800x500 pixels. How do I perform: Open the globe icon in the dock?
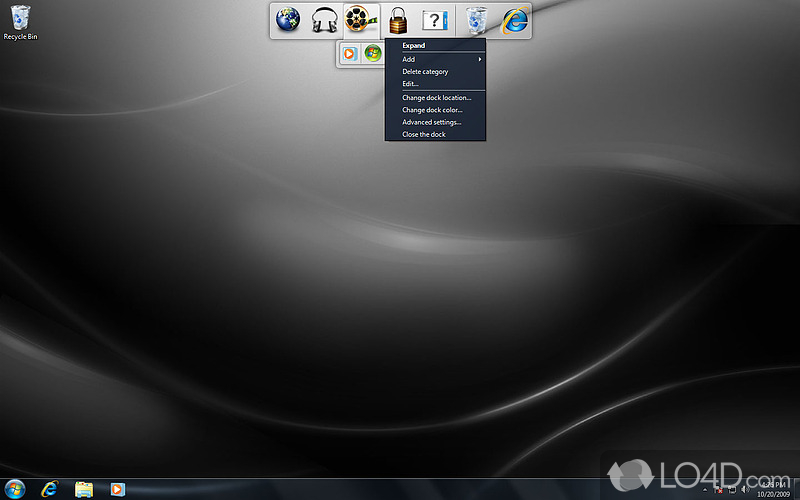288,20
